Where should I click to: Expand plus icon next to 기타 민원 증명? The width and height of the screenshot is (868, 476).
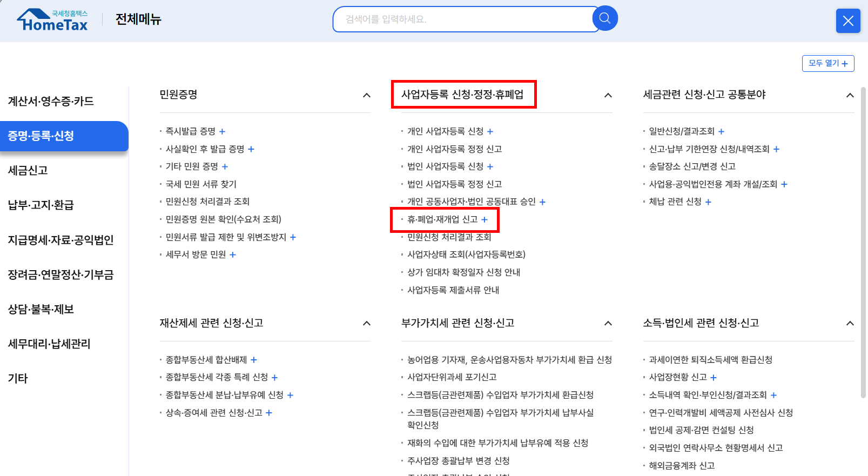[225, 166]
